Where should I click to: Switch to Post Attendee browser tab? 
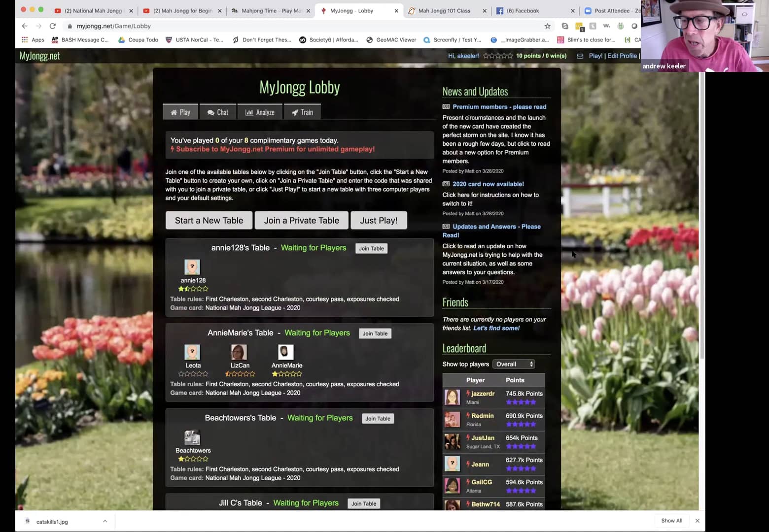pos(614,11)
